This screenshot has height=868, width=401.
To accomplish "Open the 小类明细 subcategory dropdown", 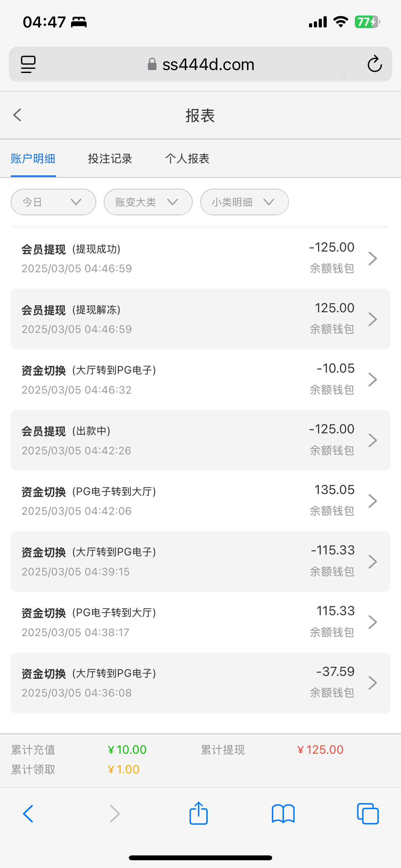I will click(244, 202).
